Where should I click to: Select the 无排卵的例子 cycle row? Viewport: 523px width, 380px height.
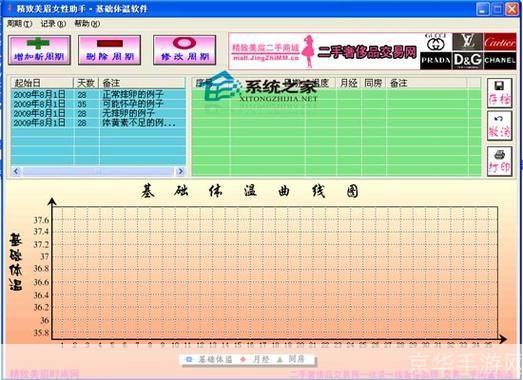tap(98, 113)
